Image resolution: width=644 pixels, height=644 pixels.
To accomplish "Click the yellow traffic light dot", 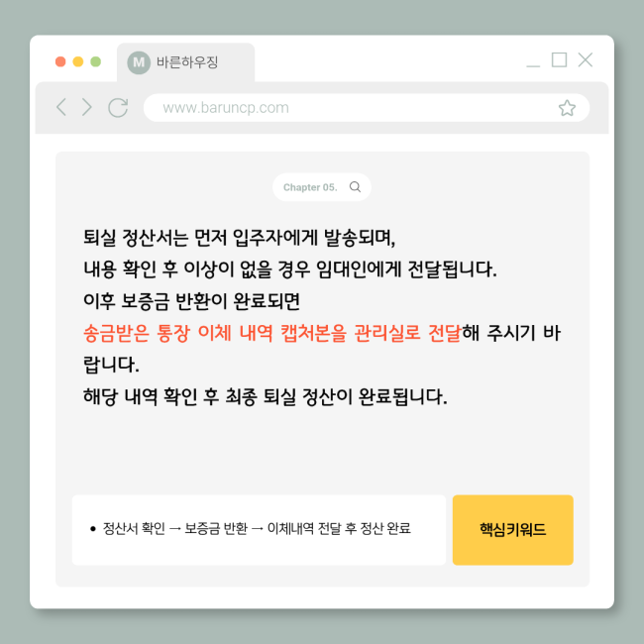I will tap(78, 61).
